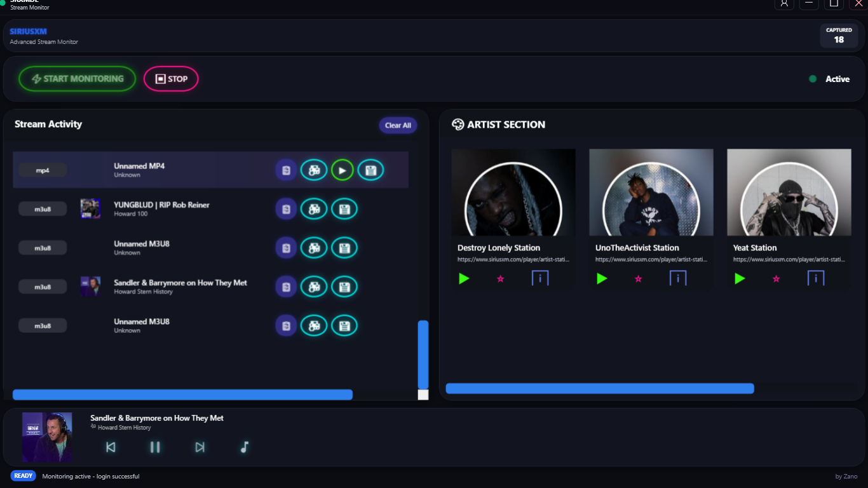Click the 'by Zano' credit text
Viewport: 868px width, 488px height.
pos(846,477)
